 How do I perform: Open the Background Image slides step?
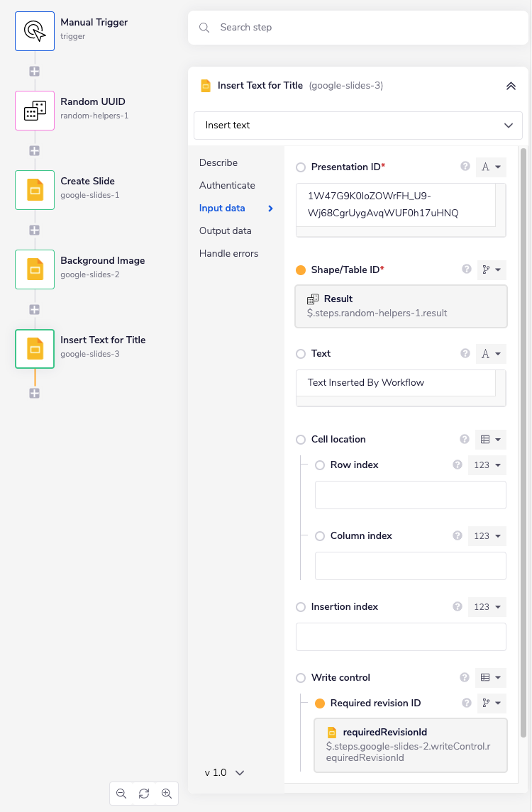tap(34, 269)
